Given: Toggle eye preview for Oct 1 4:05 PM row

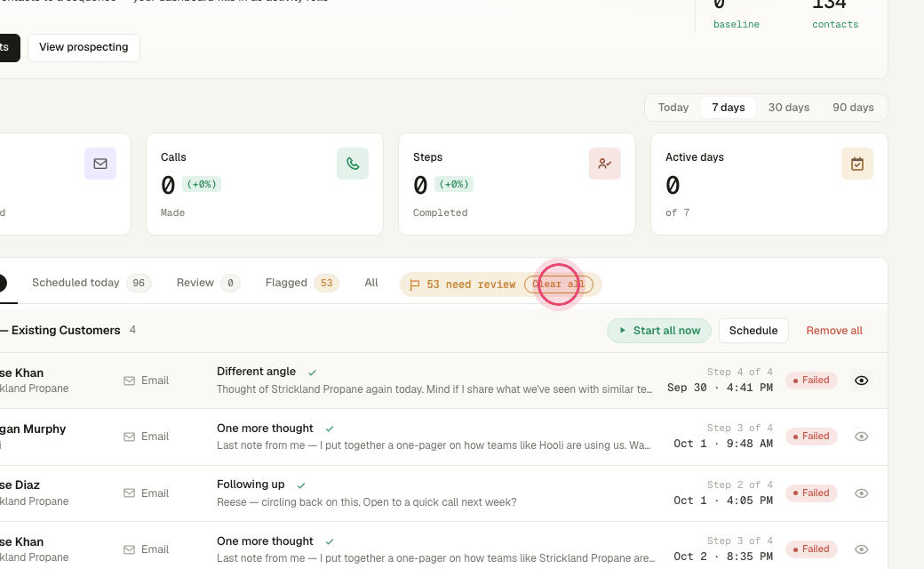Looking at the screenshot, I should coord(861,493).
